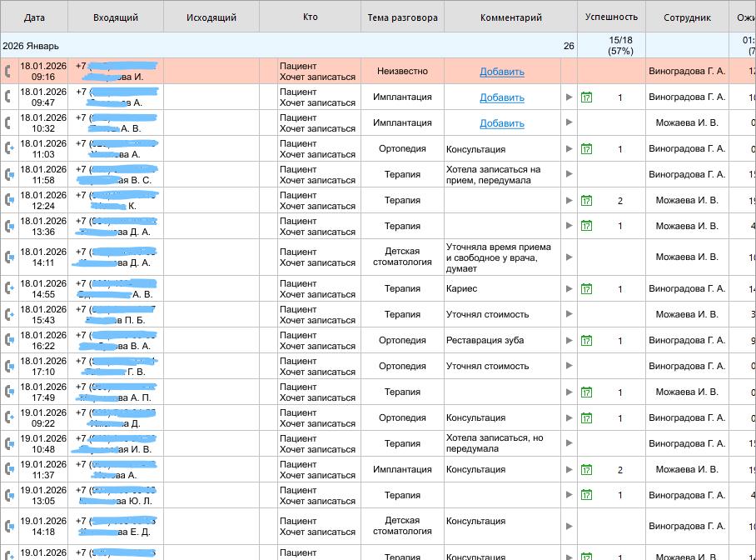Click Добавить link in the 09:16 row

[x=502, y=72]
